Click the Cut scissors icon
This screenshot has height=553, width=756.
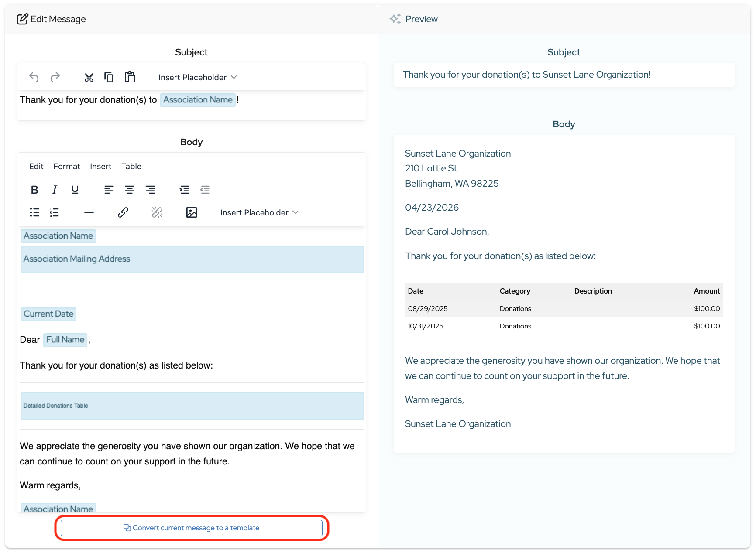click(89, 78)
